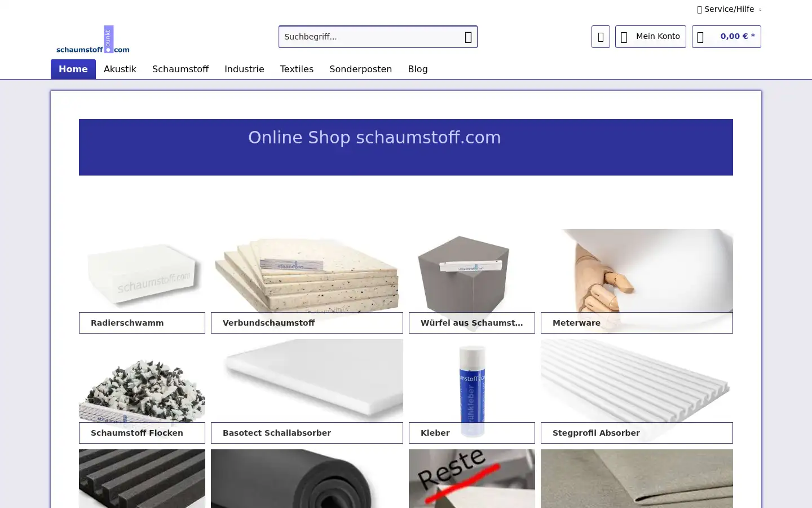The height and width of the screenshot is (508, 812).
Task: Open the Textiles menu
Action: (x=297, y=69)
